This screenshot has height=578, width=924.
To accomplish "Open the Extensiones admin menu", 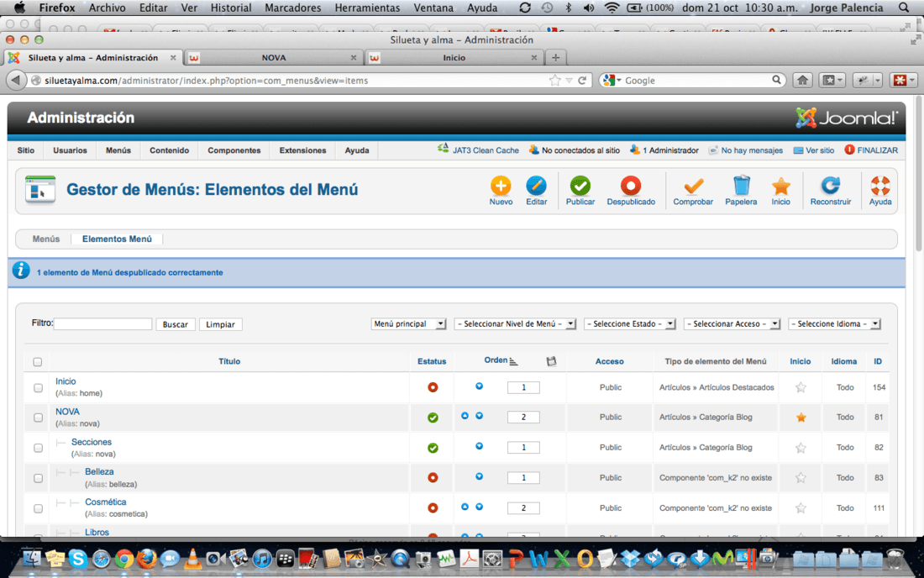I will (303, 150).
